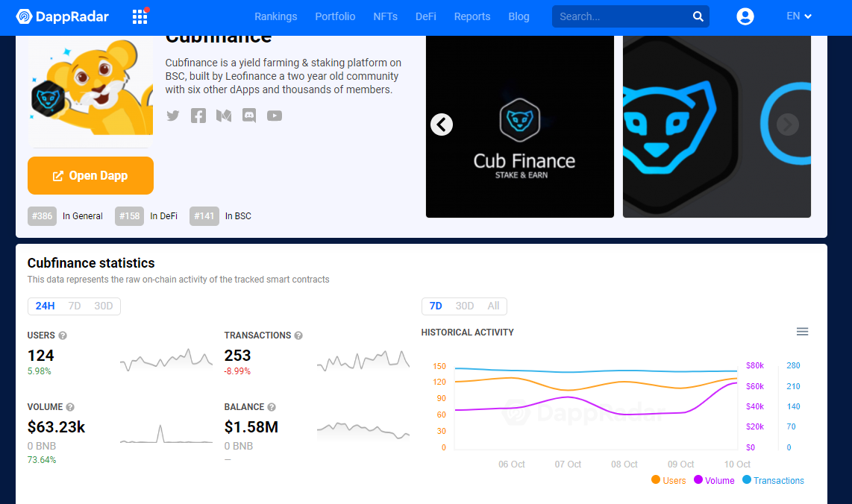The image size is (852, 504).
Task: Click the $1.58M balance value
Action: [x=251, y=427]
